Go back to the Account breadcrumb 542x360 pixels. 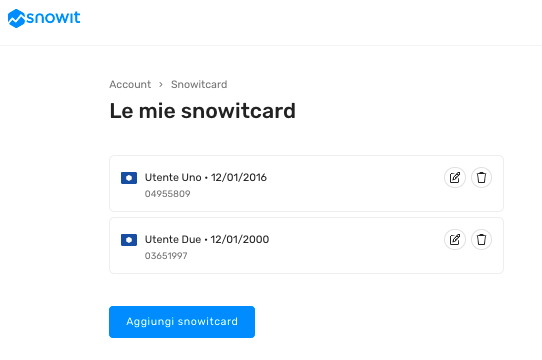coord(130,84)
